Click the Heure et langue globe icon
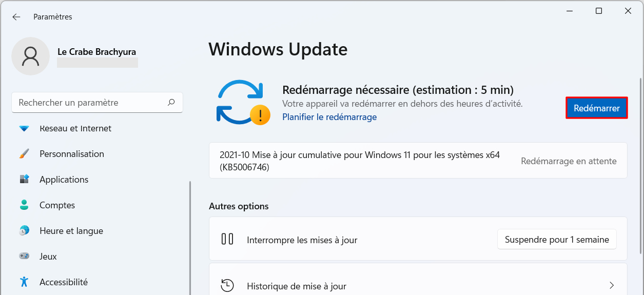 tap(24, 231)
